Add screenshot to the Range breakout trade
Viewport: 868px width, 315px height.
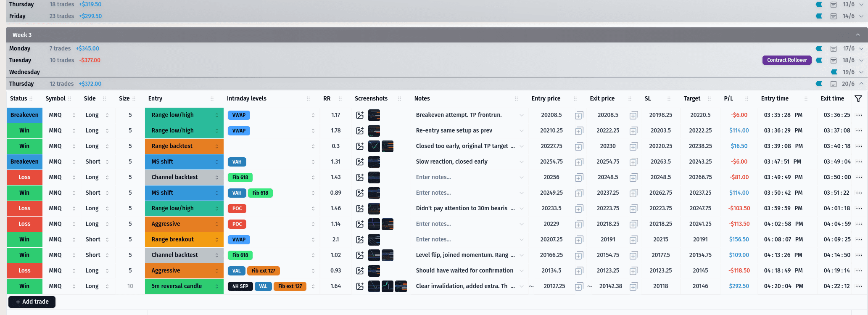[360, 240]
